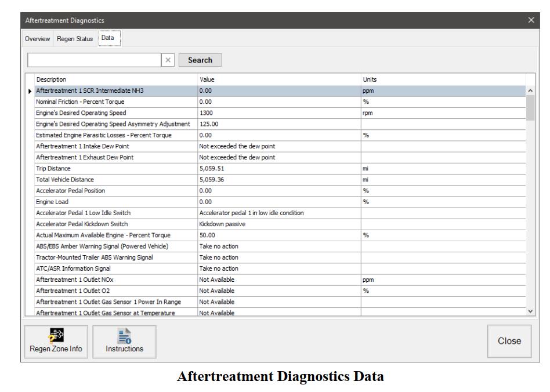Viewport: 550px width, 392px height.
Task: Sort by the Description column header
Action: pos(116,79)
